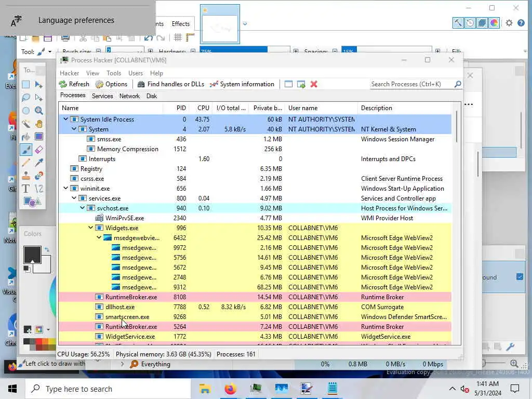Viewport: 532px width, 399px height.
Task: Click the search magnifier icon in Process Hacker
Action: point(458,84)
